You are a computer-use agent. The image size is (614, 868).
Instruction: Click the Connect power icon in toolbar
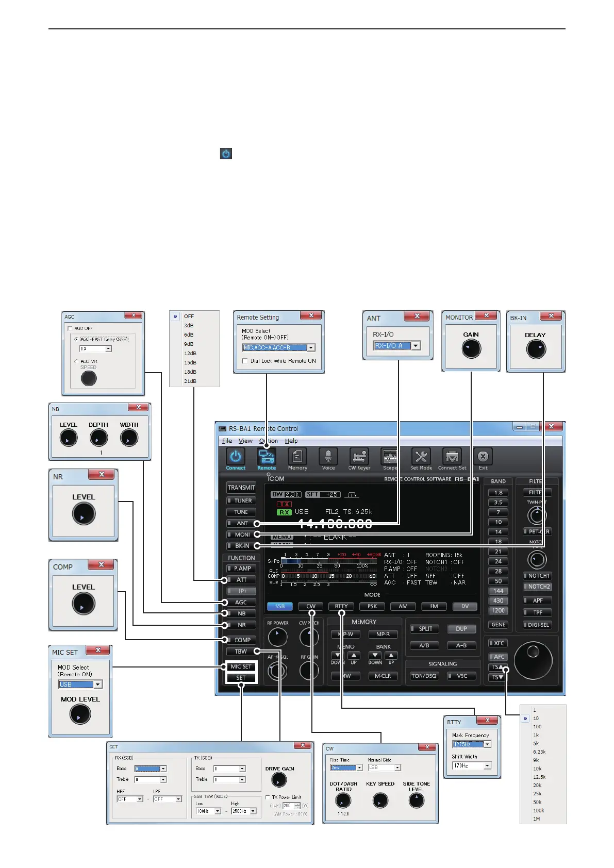pos(236,457)
